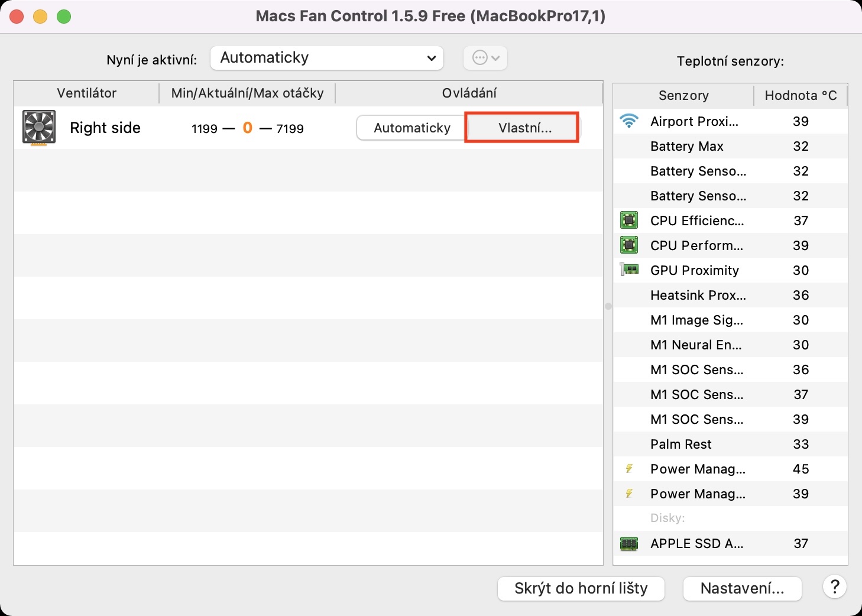Viewport: 862px width, 616px height.
Task: Click the CPU Efficiency chip icon
Action: point(629,221)
